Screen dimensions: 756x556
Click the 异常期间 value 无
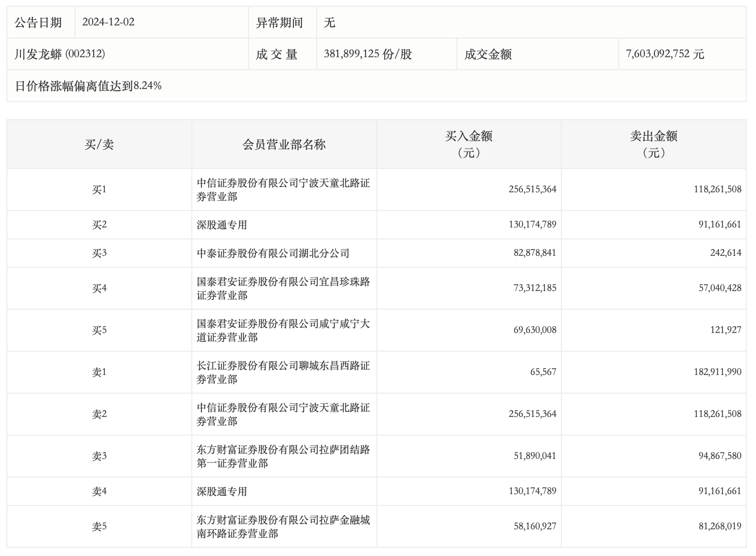[329, 22]
